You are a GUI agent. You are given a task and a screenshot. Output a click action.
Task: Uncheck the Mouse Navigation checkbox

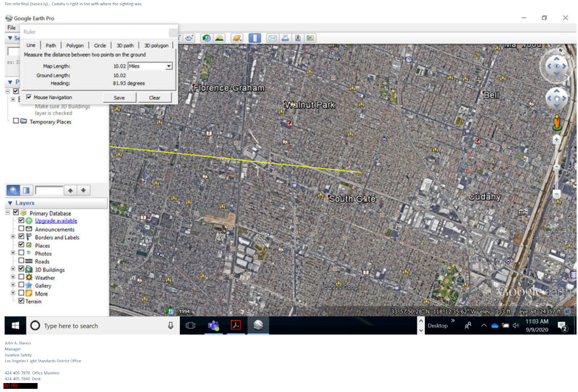[x=29, y=97]
